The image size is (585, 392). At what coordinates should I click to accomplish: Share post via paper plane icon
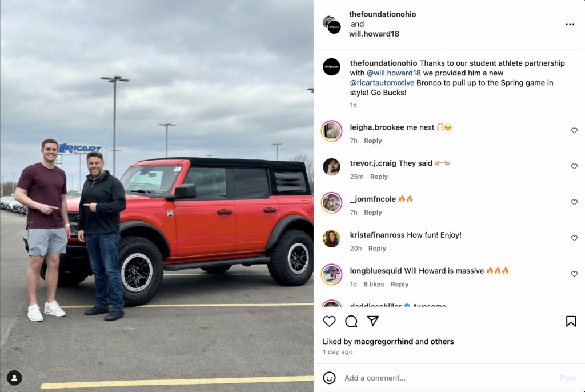coord(372,321)
